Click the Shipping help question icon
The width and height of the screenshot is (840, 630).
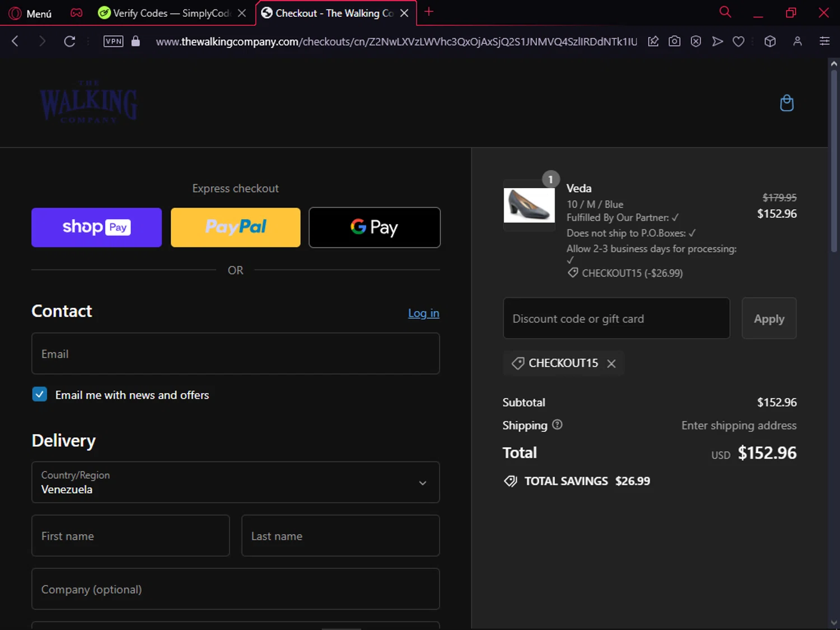click(557, 424)
